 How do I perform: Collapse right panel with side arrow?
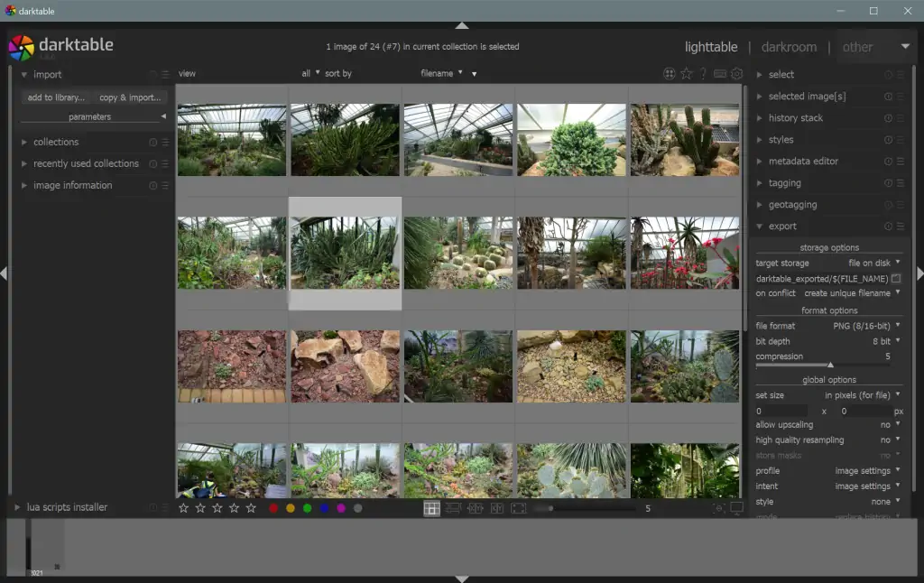pyautogui.click(x=919, y=273)
